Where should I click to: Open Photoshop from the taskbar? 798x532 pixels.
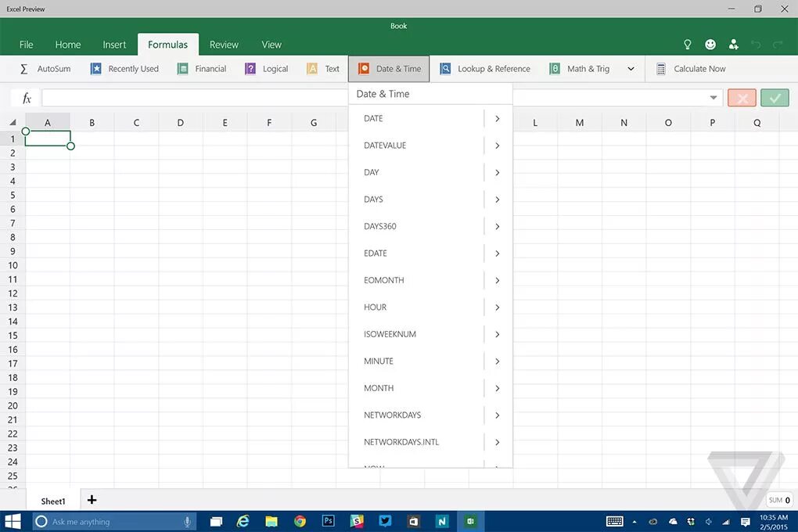coord(329,521)
